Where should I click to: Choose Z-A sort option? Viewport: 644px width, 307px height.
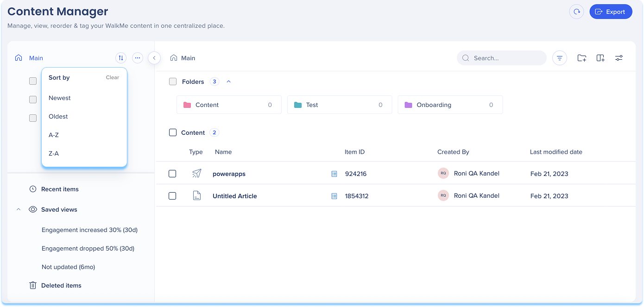54,154
